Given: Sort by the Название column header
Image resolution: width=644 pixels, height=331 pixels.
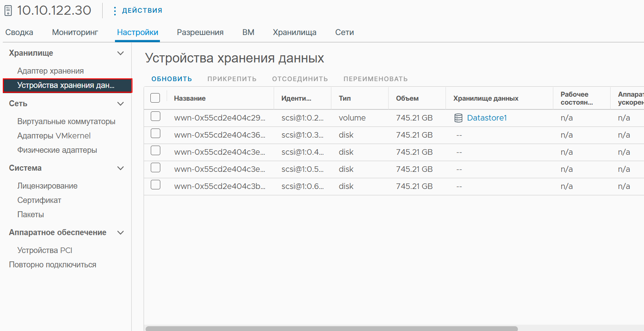Looking at the screenshot, I should click(x=190, y=98).
